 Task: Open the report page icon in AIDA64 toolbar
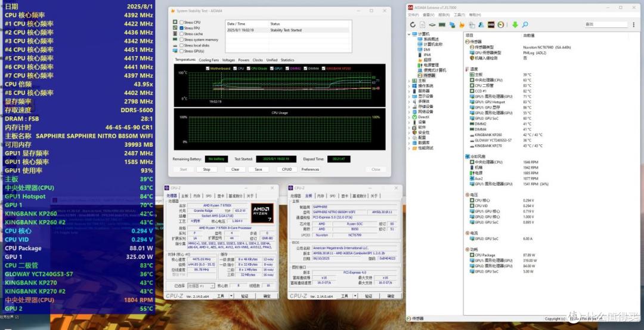(x=422, y=24)
